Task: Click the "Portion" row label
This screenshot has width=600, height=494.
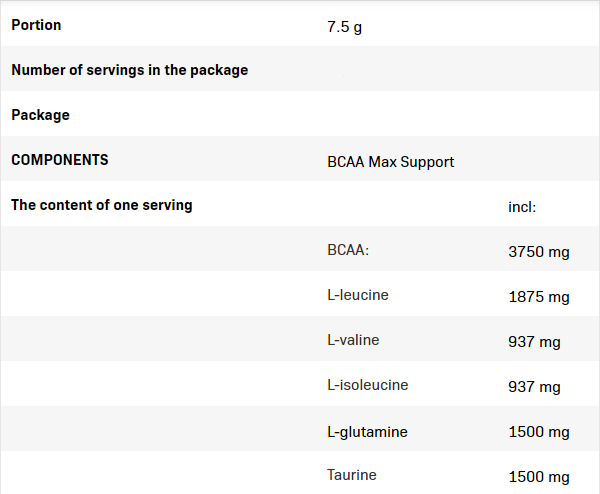Action: 36,25
